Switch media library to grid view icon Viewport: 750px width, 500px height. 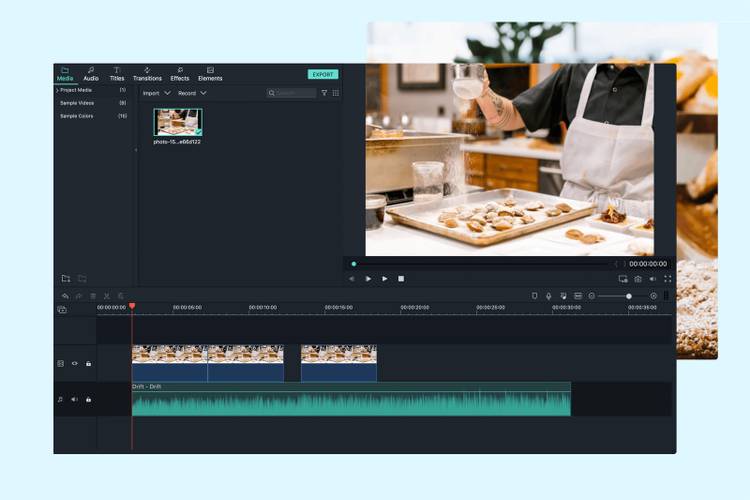336,93
